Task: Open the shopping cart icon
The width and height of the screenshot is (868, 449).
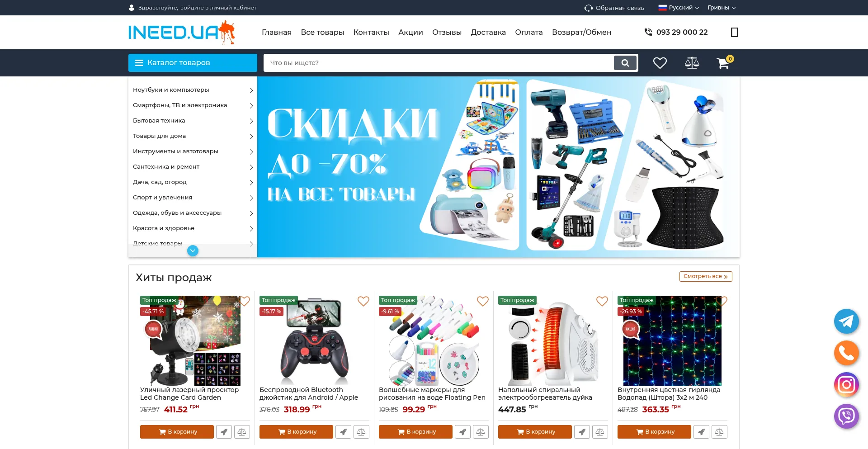Action: (x=724, y=63)
